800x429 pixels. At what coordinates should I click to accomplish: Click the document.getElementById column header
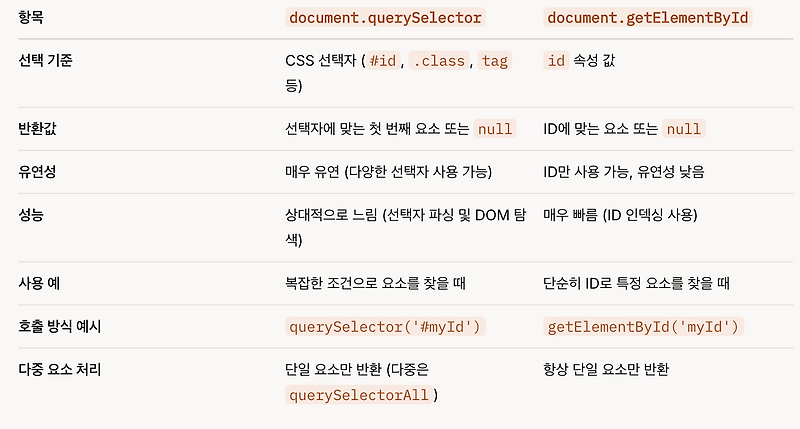coord(647,18)
